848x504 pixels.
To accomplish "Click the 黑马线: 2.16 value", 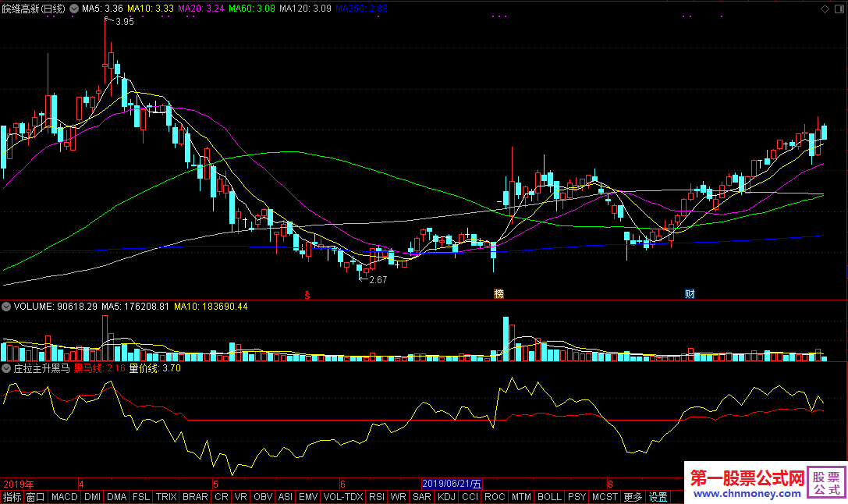I will (x=100, y=368).
